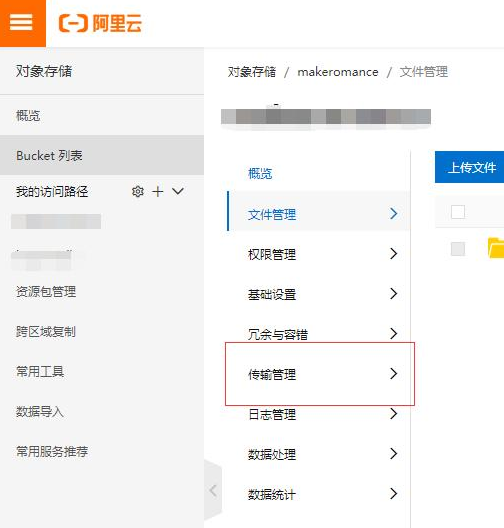Open 数据处理 menu item
504x528 pixels.
click(x=319, y=454)
